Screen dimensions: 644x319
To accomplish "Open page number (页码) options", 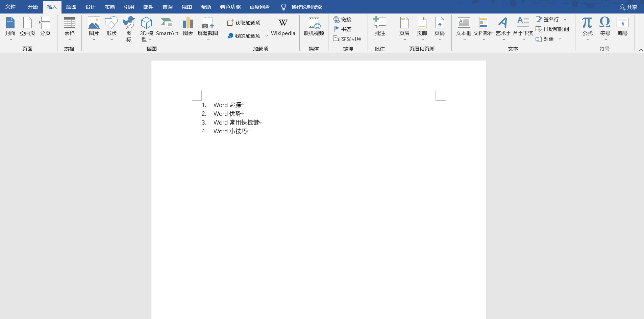I will pos(440,29).
